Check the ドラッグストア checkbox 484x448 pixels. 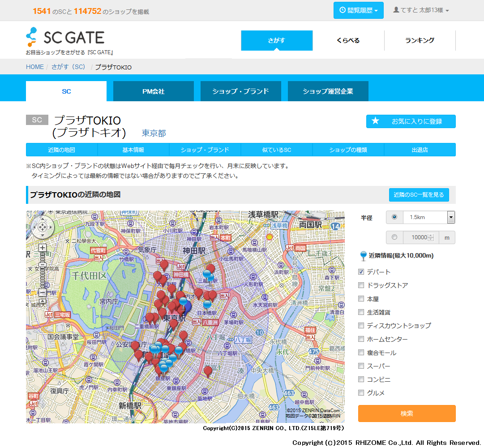click(x=361, y=285)
